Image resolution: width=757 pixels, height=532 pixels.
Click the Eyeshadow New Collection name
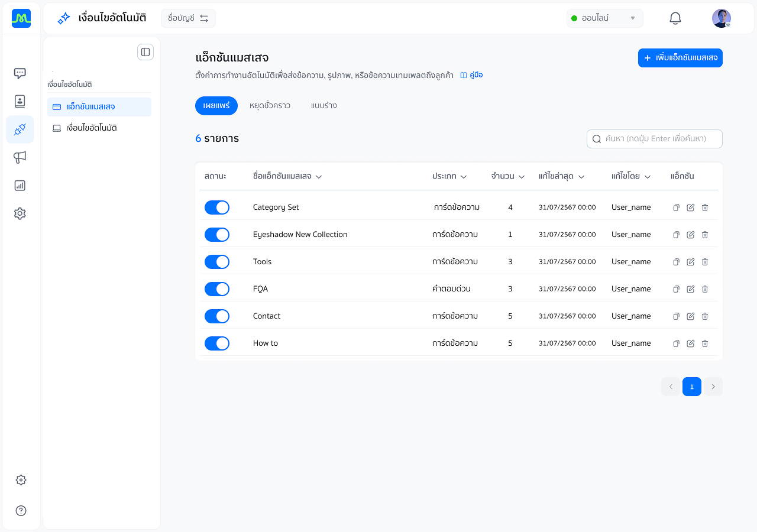(x=300, y=235)
